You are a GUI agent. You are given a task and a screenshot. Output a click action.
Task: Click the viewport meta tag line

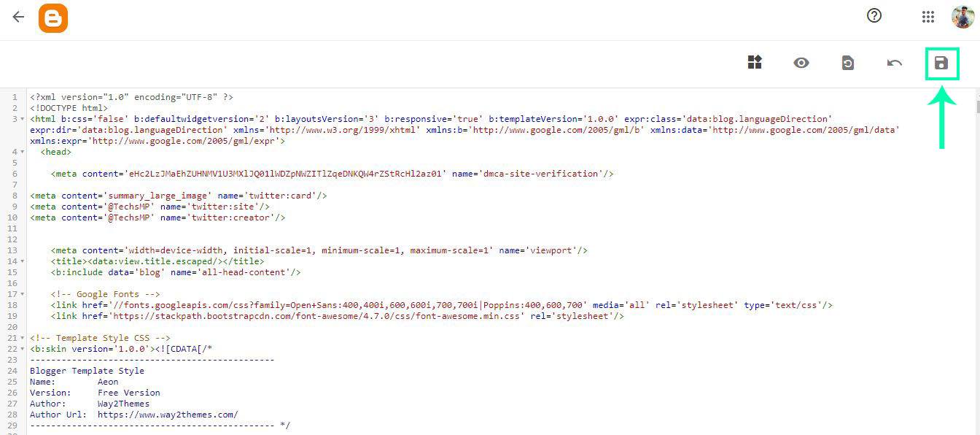coord(319,250)
